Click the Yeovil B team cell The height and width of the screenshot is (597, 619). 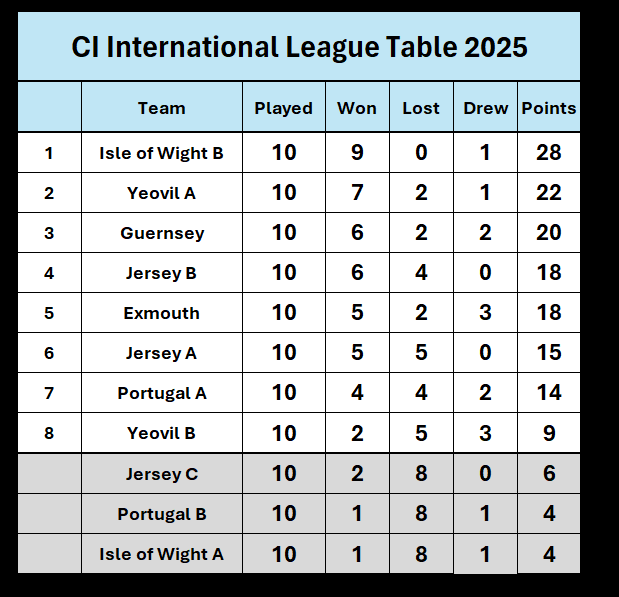pos(161,433)
